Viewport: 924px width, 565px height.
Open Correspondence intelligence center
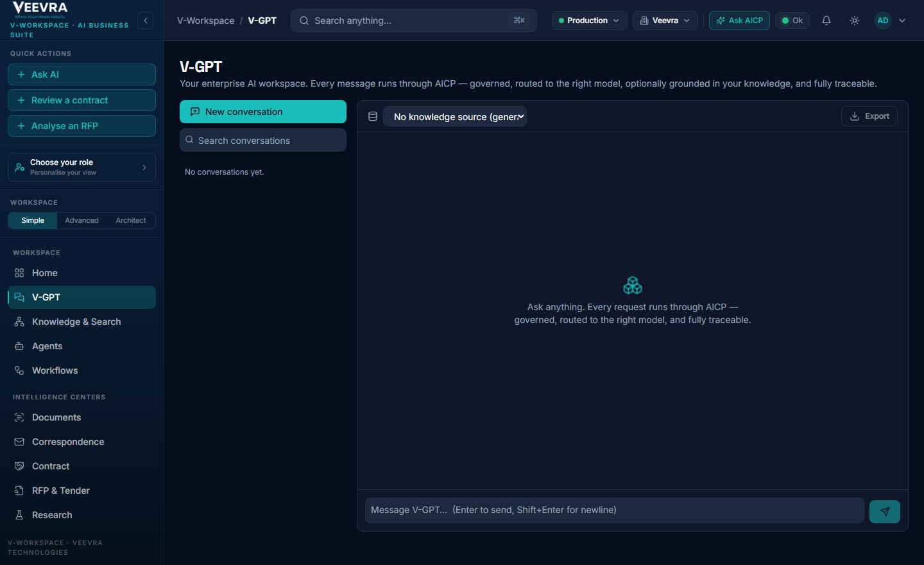pos(81,442)
